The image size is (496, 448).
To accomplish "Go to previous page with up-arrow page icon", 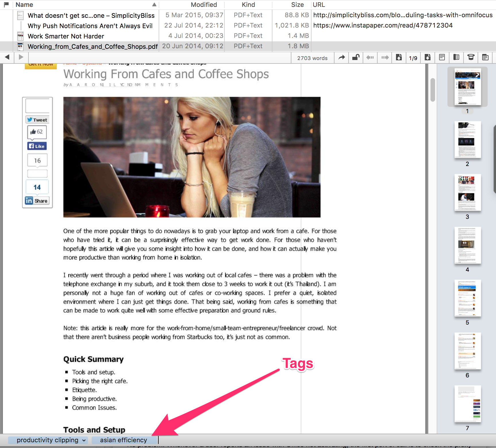I will pos(399,57).
